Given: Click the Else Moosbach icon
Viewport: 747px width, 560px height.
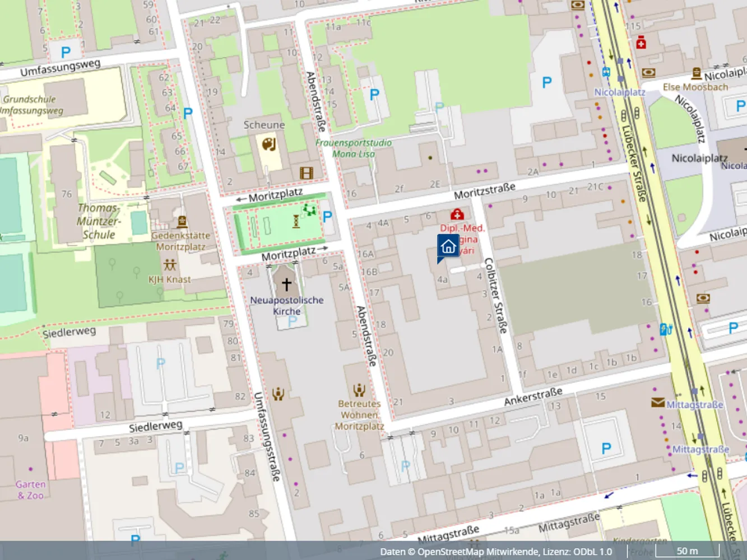Looking at the screenshot, I should pos(696,73).
